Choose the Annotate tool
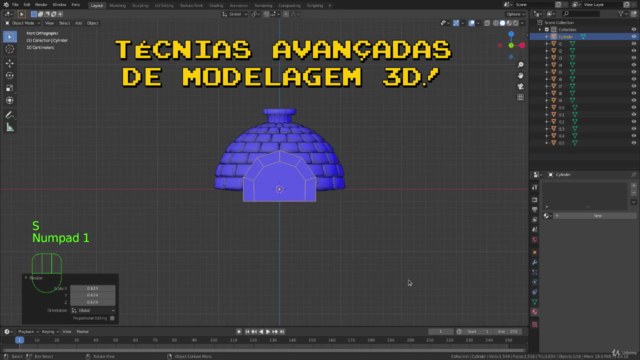The image size is (640, 360). 10,115
